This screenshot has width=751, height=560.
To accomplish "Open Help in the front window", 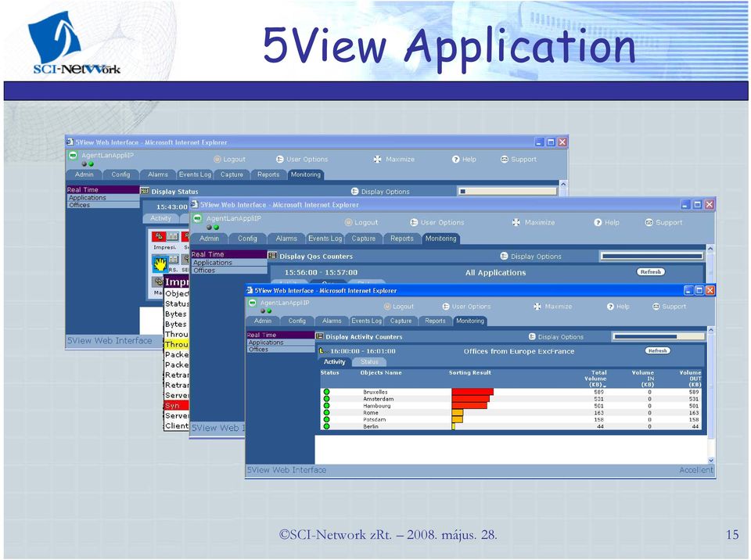I will coord(618,307).
